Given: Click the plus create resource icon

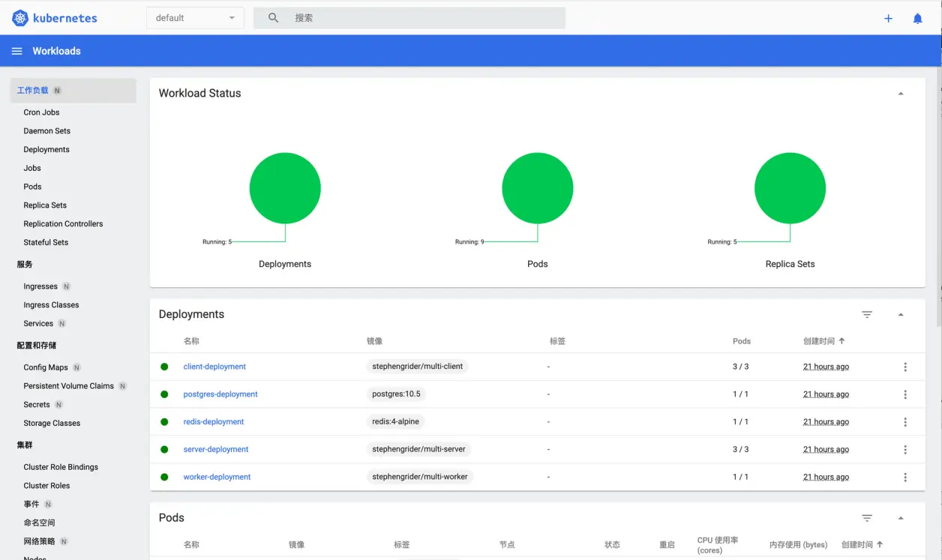Looking at the screenshot, I should (888, 18).
